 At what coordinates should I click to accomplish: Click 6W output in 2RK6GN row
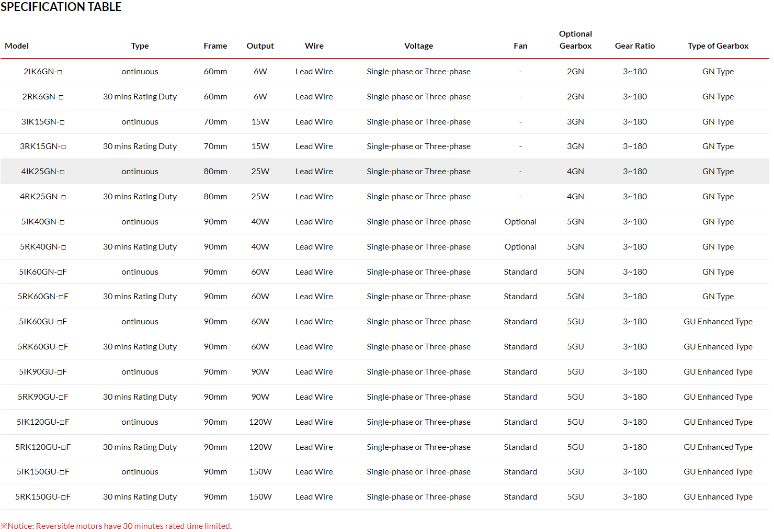click(x=260, y=97)
